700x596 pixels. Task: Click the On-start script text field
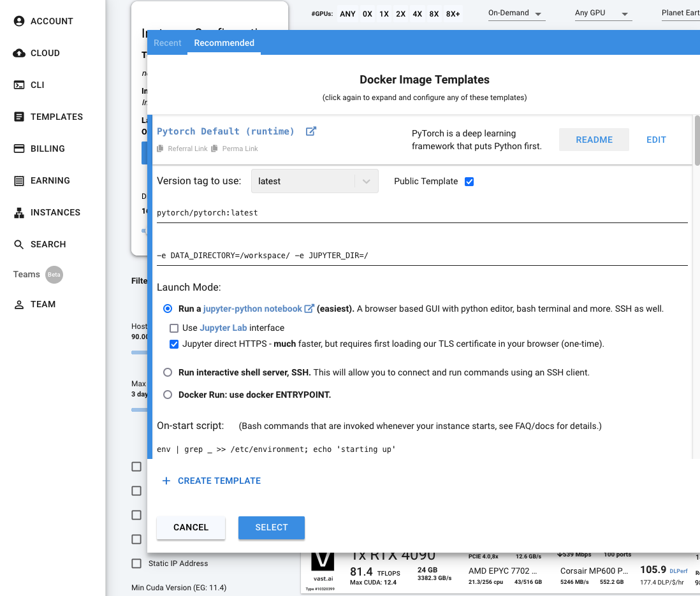pos(422,449)
